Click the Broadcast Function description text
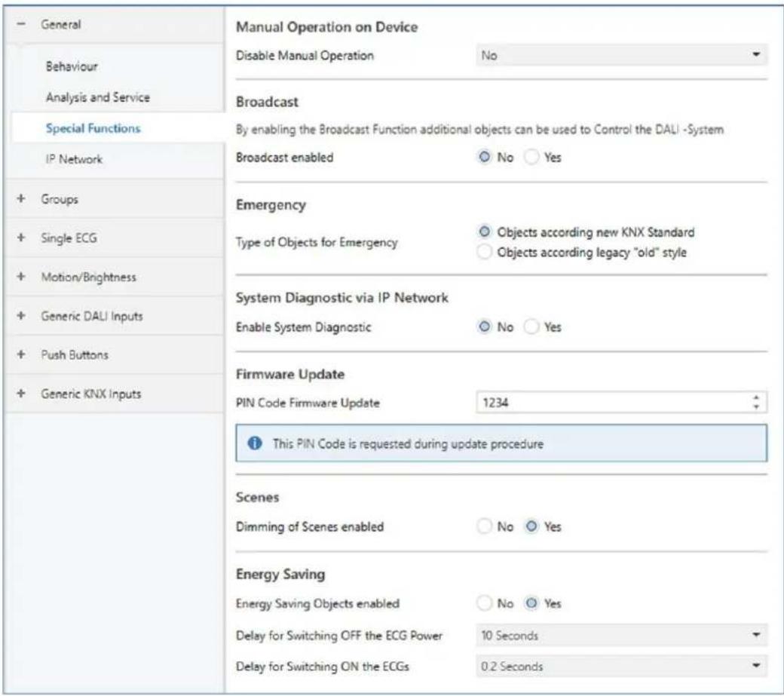 pyautogui.click(x=479, y=130)
